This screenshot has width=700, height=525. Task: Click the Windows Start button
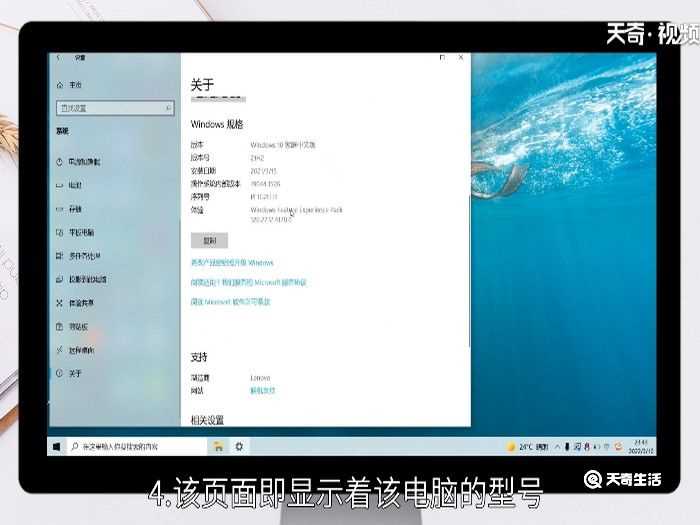(x=57, y=446)
